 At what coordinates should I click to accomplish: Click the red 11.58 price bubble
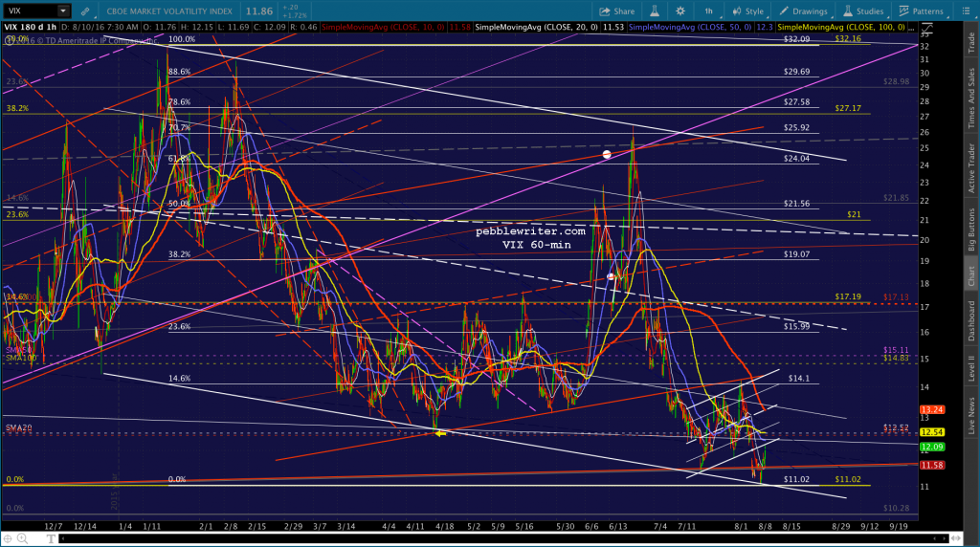point(932,465)
